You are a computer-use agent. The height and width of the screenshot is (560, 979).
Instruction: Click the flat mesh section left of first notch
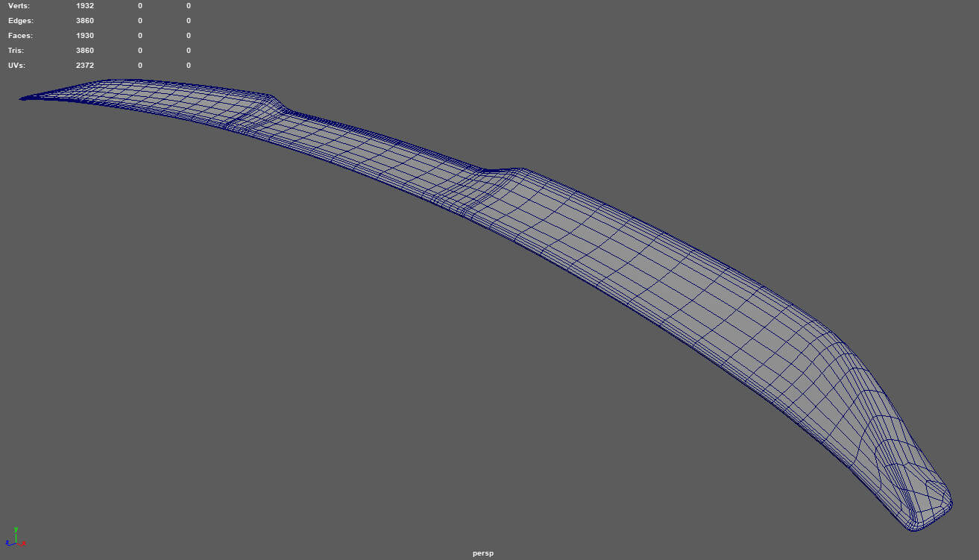pos(164,97)
